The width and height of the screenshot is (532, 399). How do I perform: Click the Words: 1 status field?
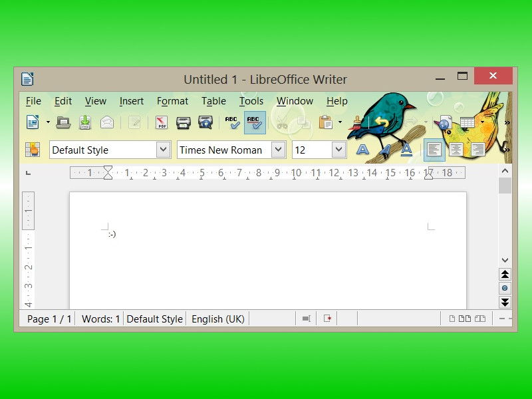point(100,319)
